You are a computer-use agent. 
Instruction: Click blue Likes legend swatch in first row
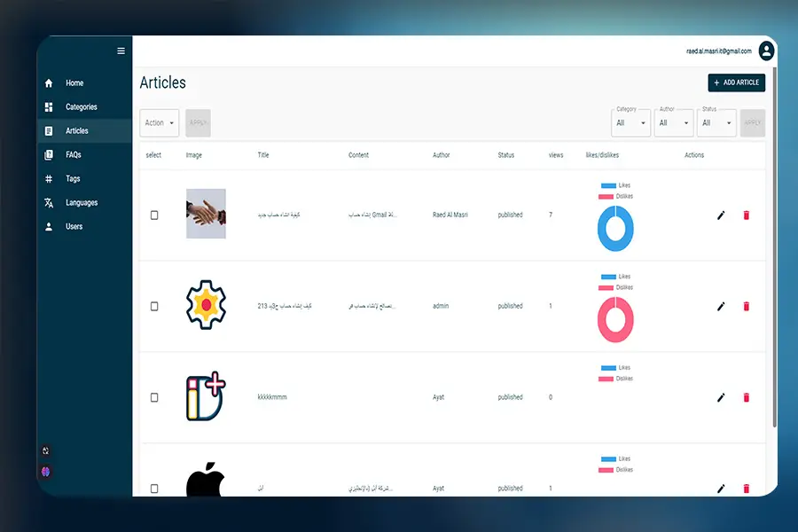point(607,185)
